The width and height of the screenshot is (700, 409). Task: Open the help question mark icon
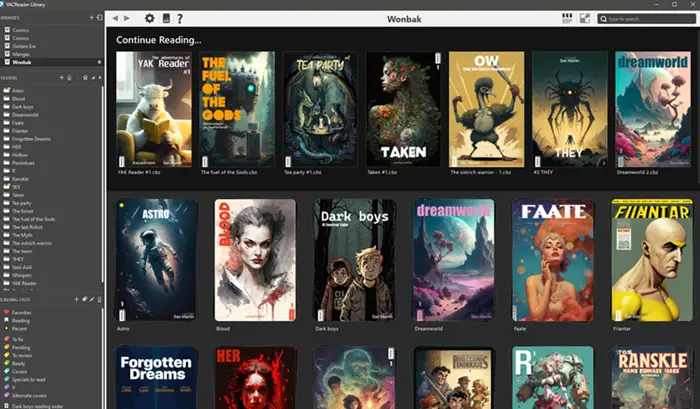[x=180, y=18]
